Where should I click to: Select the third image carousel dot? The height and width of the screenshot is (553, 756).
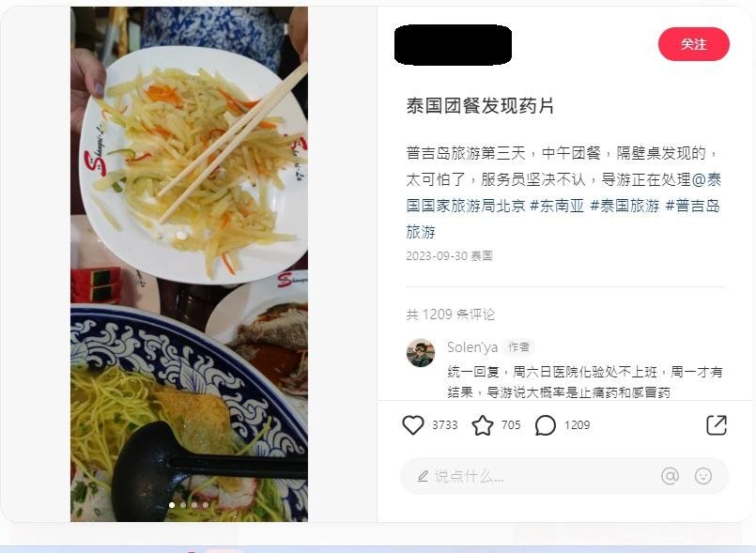tap(194, 505)
